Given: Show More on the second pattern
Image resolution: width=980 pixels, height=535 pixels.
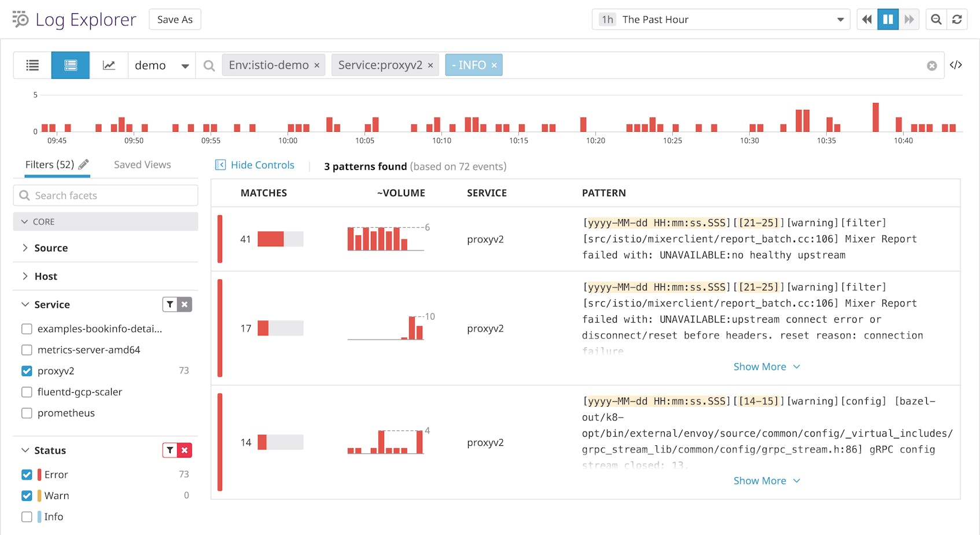Looking at the screenshot, I should (767, 366).
